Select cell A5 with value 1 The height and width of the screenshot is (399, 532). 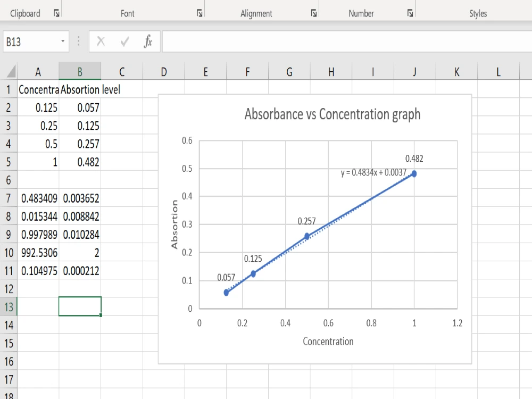[38, 162]
